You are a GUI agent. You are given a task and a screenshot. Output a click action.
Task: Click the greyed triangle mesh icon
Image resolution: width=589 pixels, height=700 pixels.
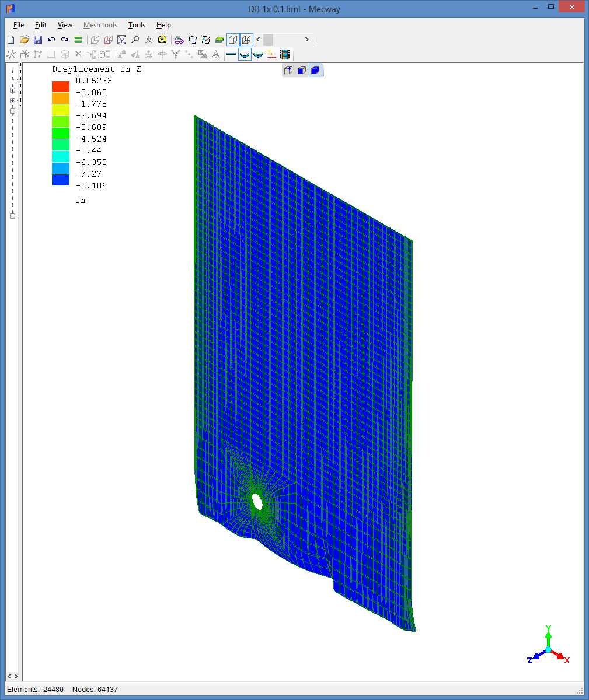216,54
